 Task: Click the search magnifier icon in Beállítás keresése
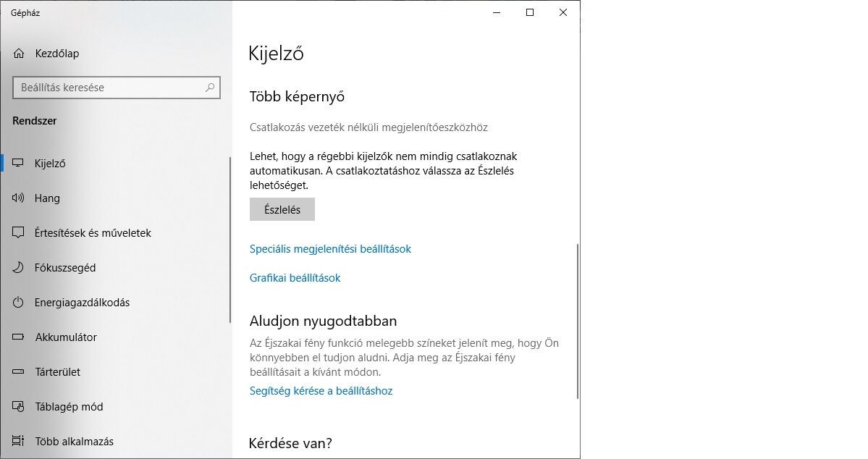210,88
